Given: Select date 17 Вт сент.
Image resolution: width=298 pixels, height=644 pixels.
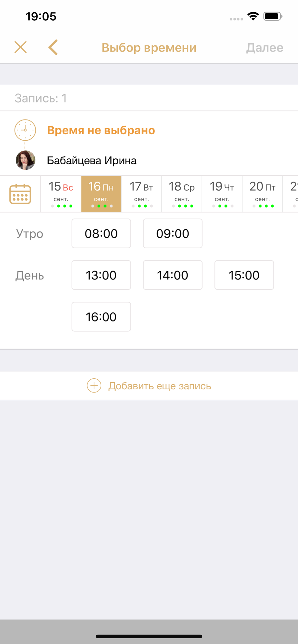Looking at the screenshot, I should tap(141, 194).
